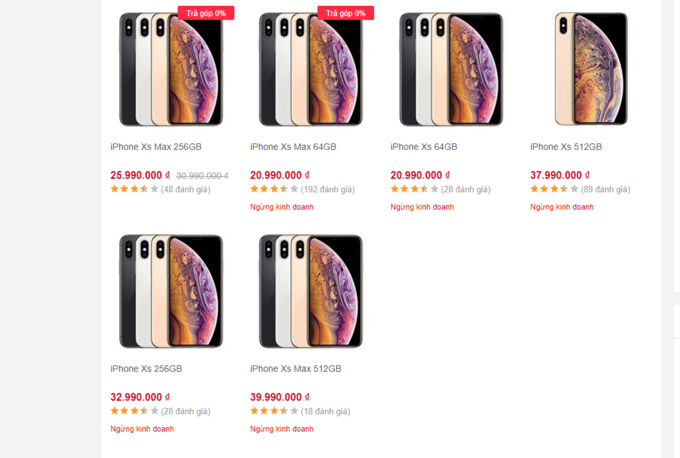
Task: Click the Trả góp 0% badge on Xs Max 64GB
Action: [x=346, y=13]
